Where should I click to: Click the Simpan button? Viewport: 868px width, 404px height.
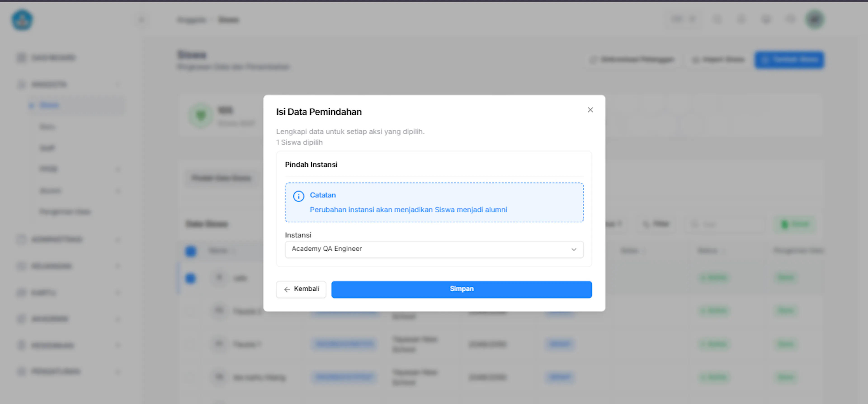pos(461,289)
